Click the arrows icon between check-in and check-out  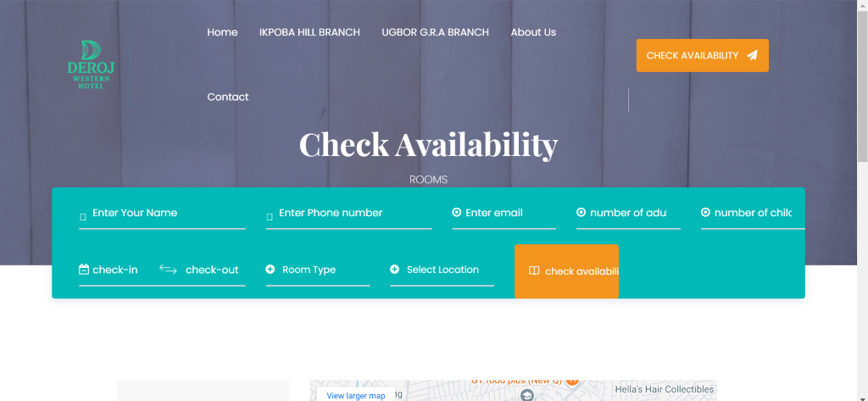pos(168,270)
